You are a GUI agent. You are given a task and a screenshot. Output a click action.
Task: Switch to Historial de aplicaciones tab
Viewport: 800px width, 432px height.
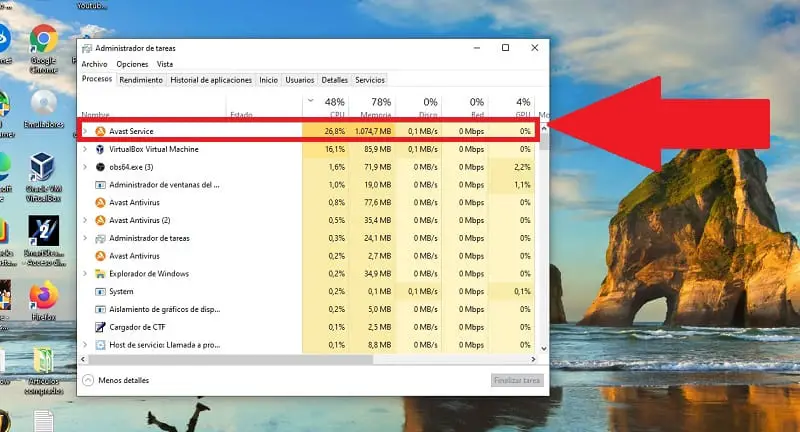point(211,80)
